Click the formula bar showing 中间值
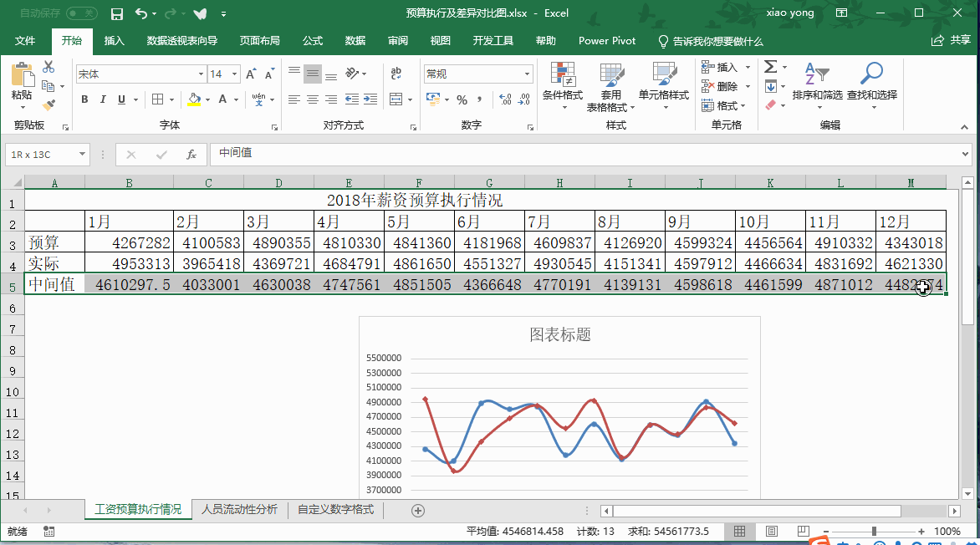The height and width of the screenshot is (545, 980). pos(584,153)
